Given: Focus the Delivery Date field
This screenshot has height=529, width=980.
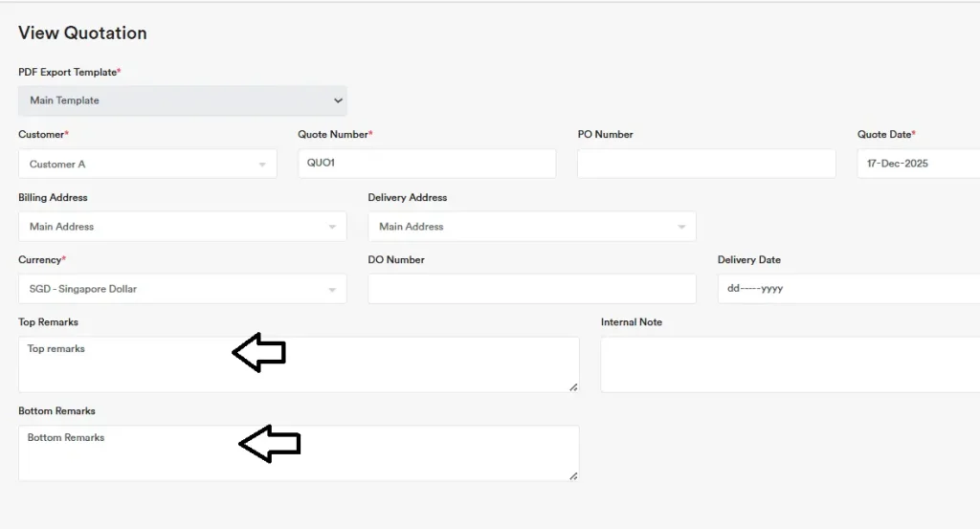Looking at the screenshot, I should pyautogui.click(x=848, y=289).
